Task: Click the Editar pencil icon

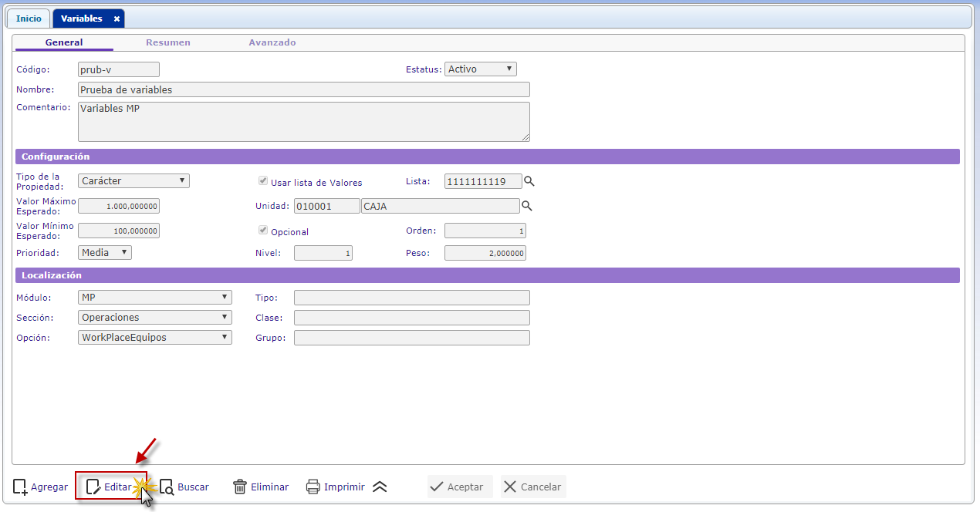Action: [93, 487]
